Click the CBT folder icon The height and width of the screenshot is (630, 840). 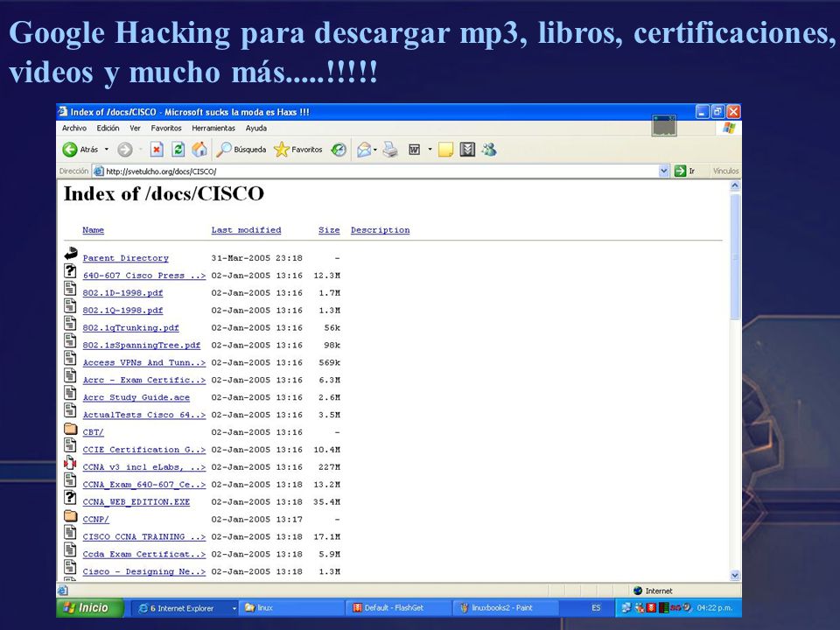71,429
